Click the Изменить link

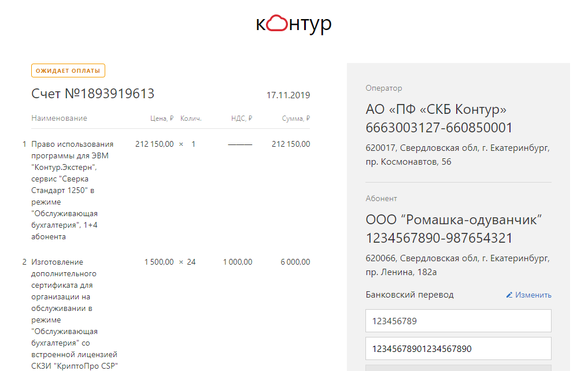point(533,295)
